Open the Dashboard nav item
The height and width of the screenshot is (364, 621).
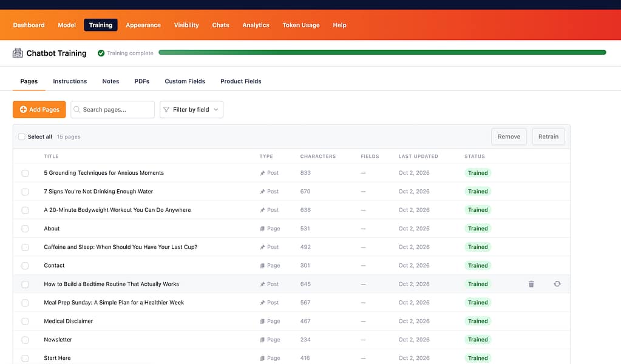coord(29,25)
